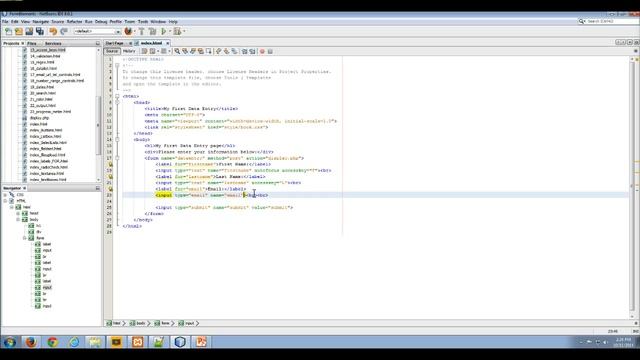Click the XAMPP icon in the taskbar
The height and width of the screenshot is (360, 640).
(x=137, y=342)
